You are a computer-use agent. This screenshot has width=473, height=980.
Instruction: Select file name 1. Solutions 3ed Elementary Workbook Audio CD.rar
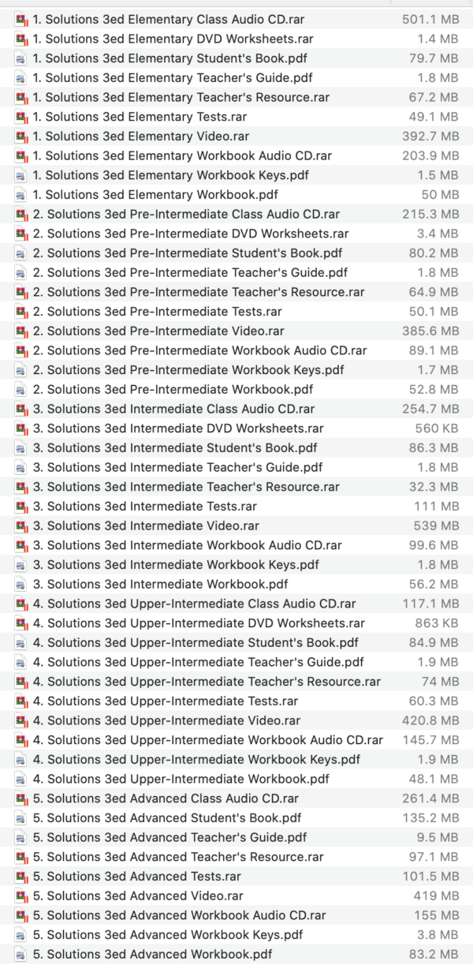click(182, 155)
